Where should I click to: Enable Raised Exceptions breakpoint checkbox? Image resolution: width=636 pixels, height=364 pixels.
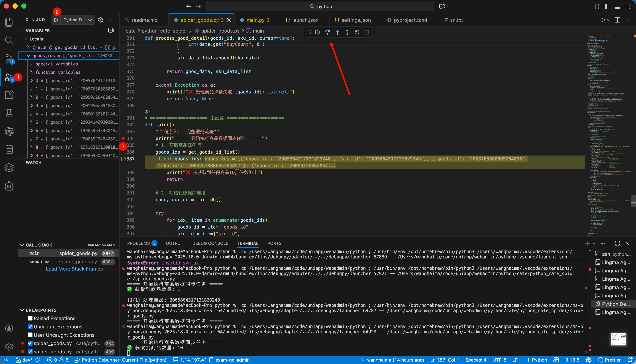point(30,318)
